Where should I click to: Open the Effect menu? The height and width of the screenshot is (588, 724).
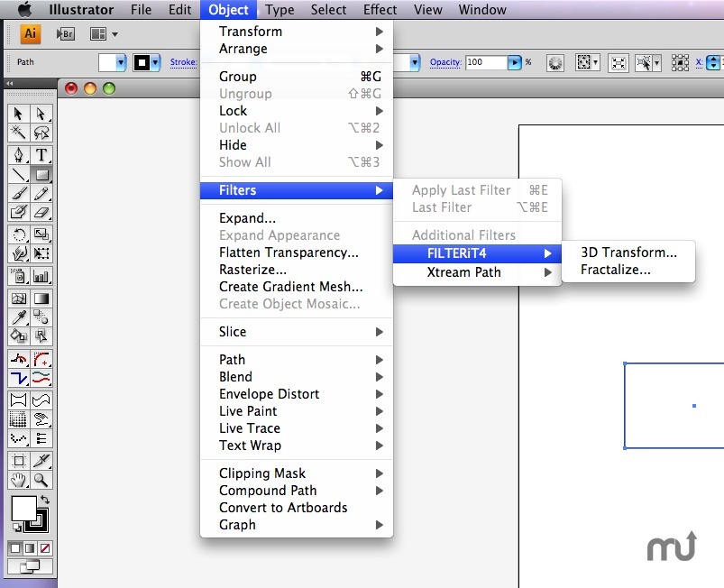(380, 10)
